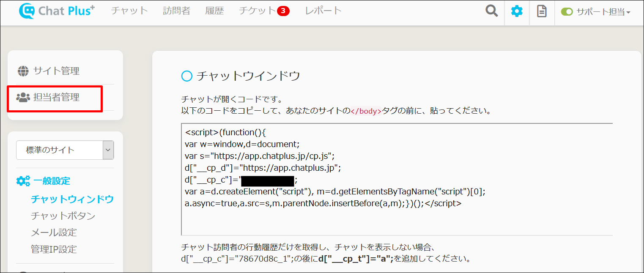Screen dimensions: 644x273
Task: Open the search magnifier icon
Action: coord(491,11)
